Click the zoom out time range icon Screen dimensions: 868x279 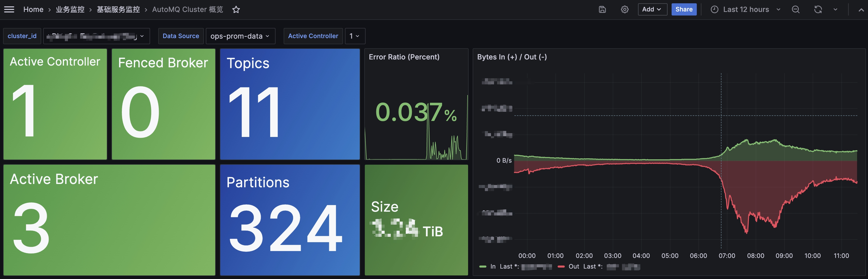[x=795, y=9]
